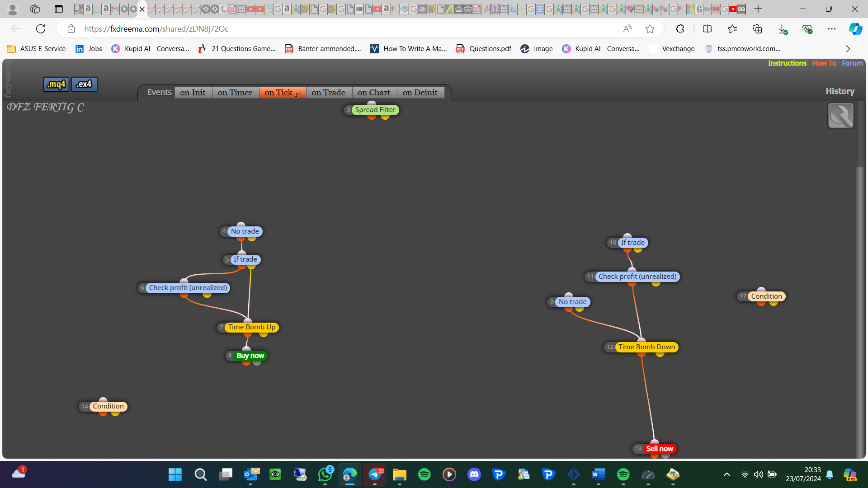Select No trade block number 9
This screenshot has height=488, width=868.
coord(572,302)
